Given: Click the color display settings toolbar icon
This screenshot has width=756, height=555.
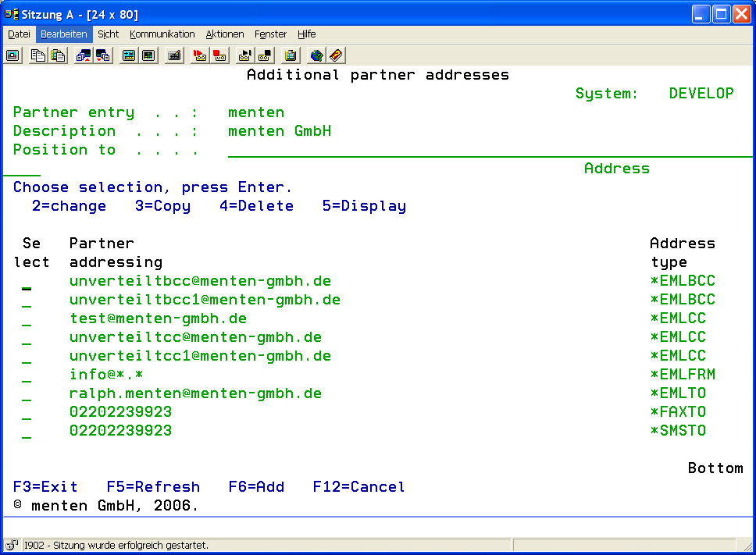Looking at the screenshot, I should (x=128, y=55).
